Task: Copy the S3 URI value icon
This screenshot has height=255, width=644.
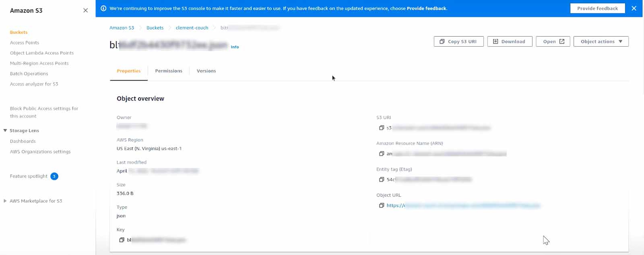Action: point(381,128)
